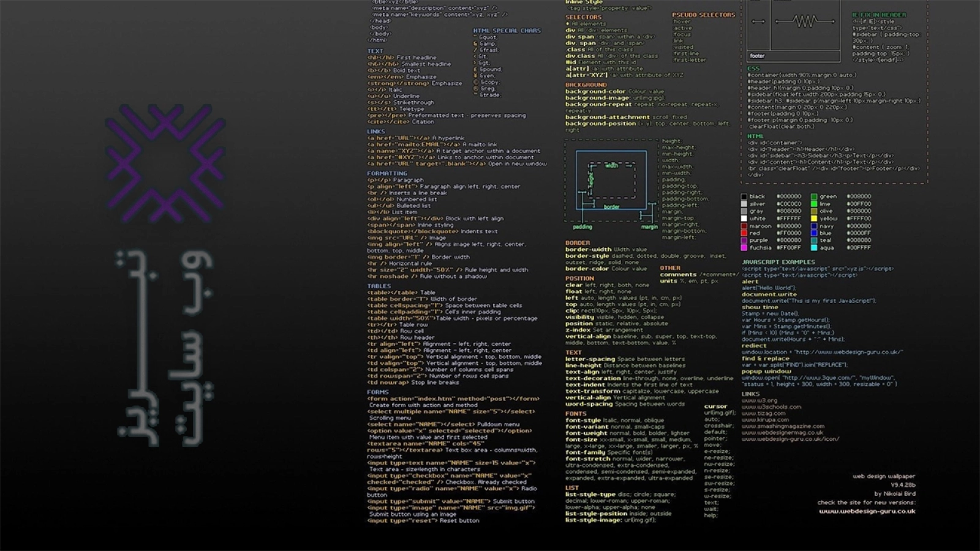980x551 pixels.
Task: Select the fuchsia color swatch
Action: (744, 248)
